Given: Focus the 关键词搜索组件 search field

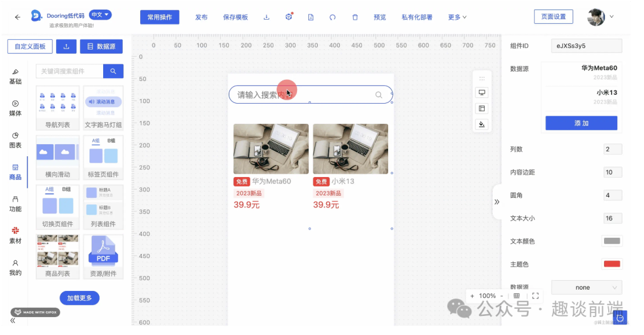Looking at the screenshot, I should 69,71.
